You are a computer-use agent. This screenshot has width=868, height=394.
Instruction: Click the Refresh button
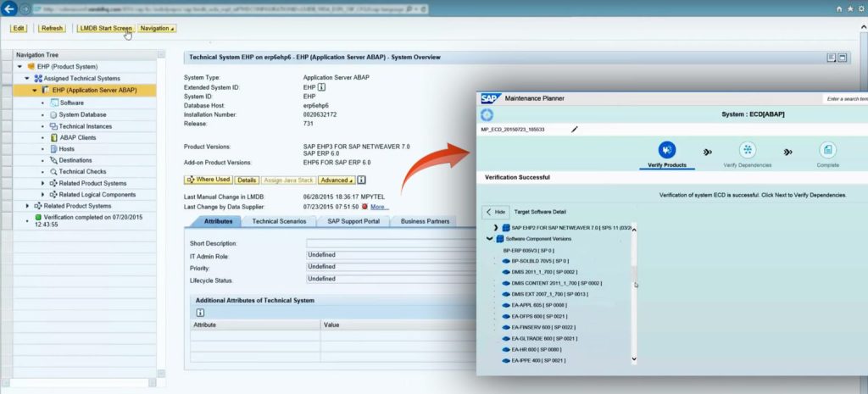pyautogui.click(x=52, y=28)
